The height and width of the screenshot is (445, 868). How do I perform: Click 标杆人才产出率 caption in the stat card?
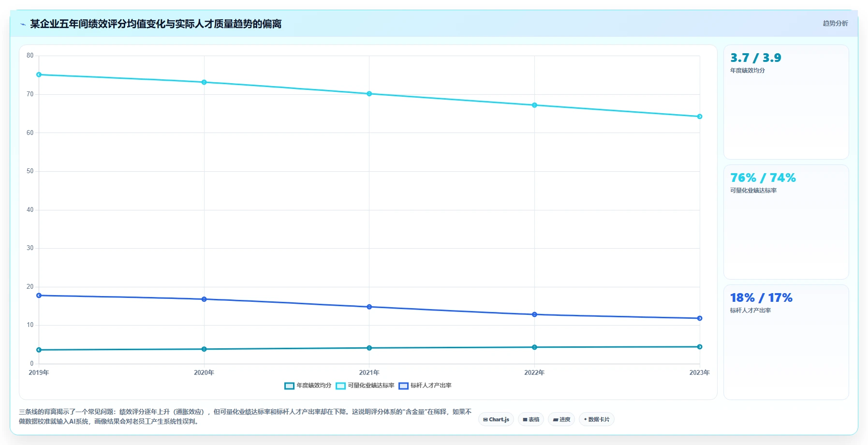coord(750,311)
